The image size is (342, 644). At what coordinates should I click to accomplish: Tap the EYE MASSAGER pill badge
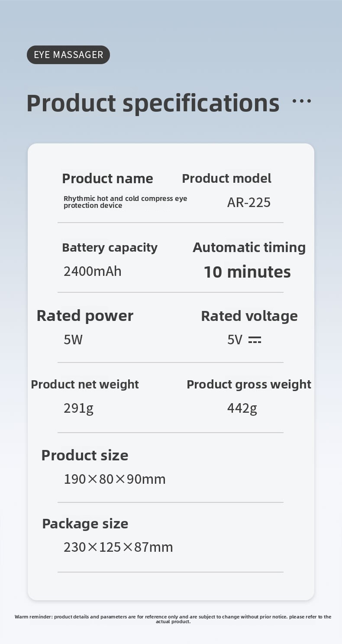coord(68,55)
